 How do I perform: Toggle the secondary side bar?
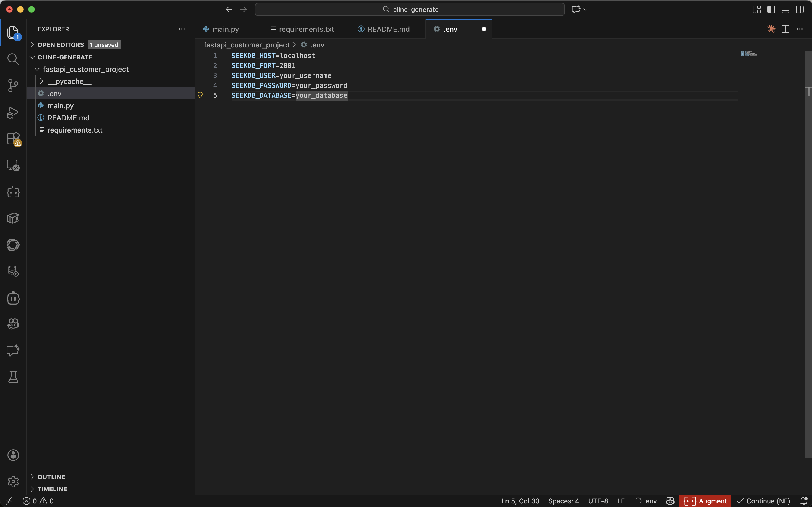click(x=800, y=9)
